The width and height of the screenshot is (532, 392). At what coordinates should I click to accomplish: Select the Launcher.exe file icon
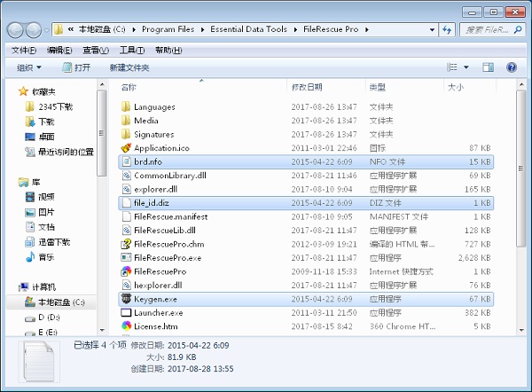click(126, 312)
